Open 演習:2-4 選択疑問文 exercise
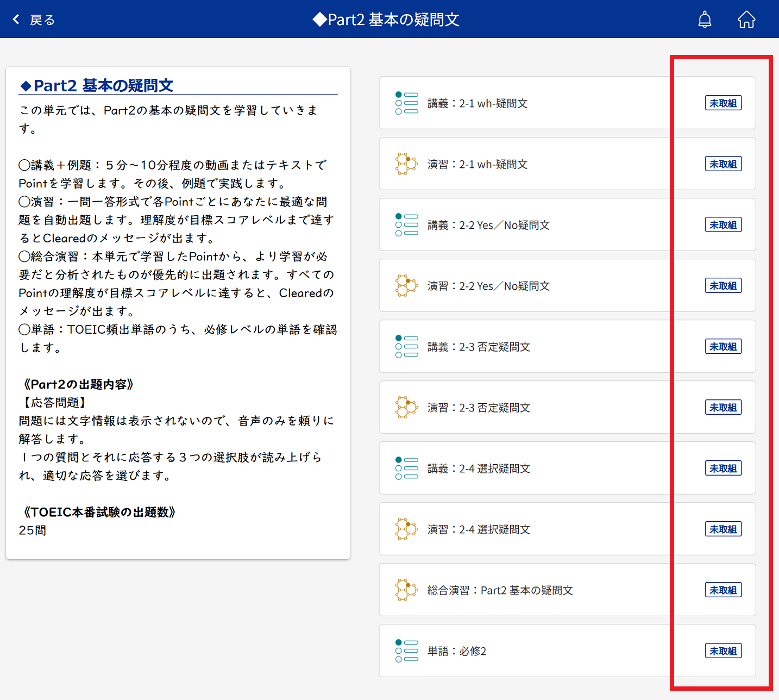Image resolution: width=779 pixels, height=700 pixels. click(479, 529)
